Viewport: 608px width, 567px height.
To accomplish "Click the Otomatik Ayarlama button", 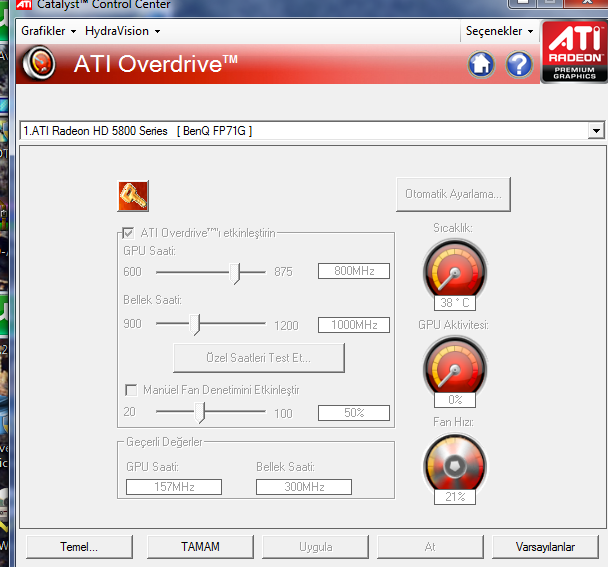I will [x=453, y=194].
